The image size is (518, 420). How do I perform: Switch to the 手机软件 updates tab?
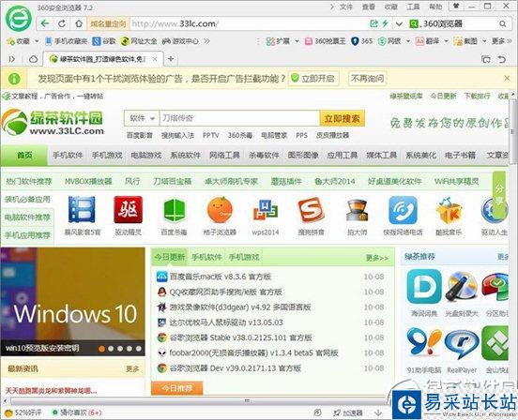(x=206, y=257)
